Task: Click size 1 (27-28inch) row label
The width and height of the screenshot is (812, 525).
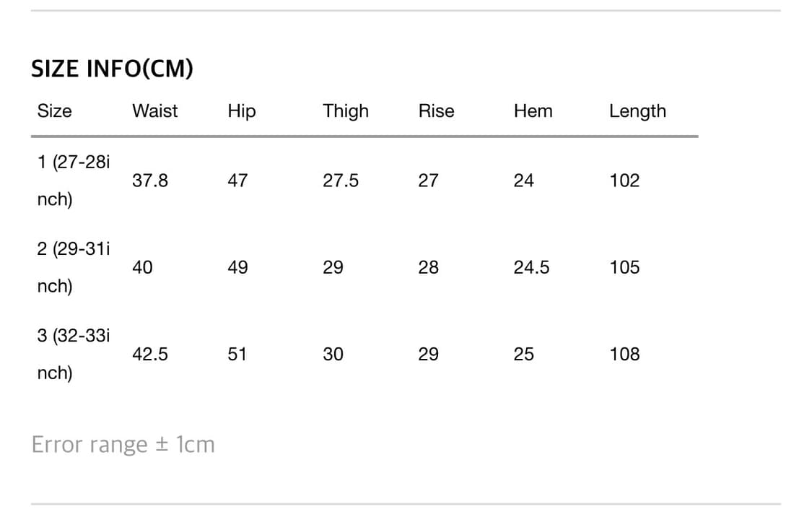Action: 74,181
